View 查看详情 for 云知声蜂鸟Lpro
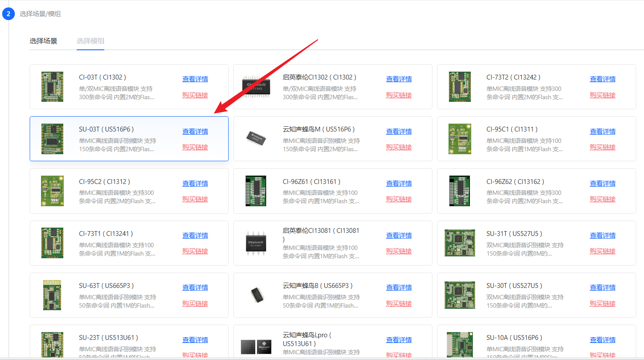Screen dimensions: 644x360 click(x=399, y=340)
